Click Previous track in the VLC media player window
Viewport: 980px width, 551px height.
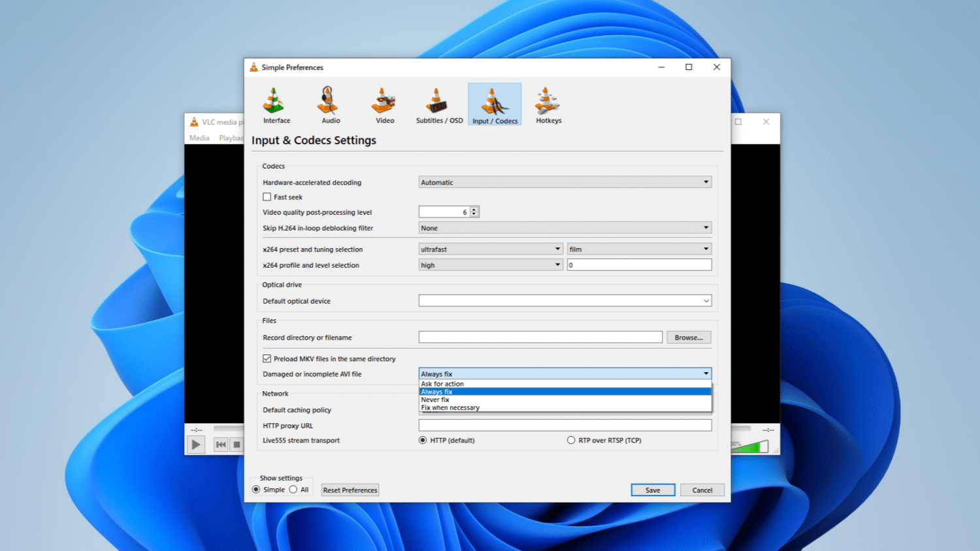221,445
